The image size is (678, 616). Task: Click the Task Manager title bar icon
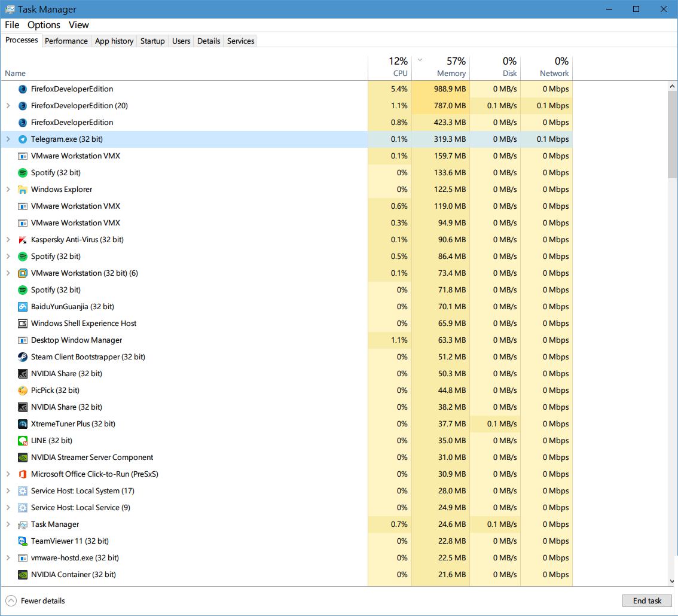pyautogui.click(x=10, y=9)
